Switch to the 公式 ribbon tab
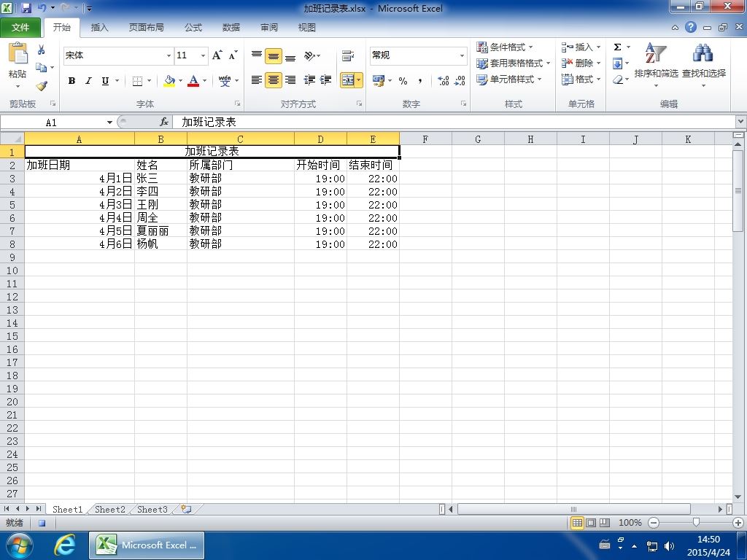 193,28
